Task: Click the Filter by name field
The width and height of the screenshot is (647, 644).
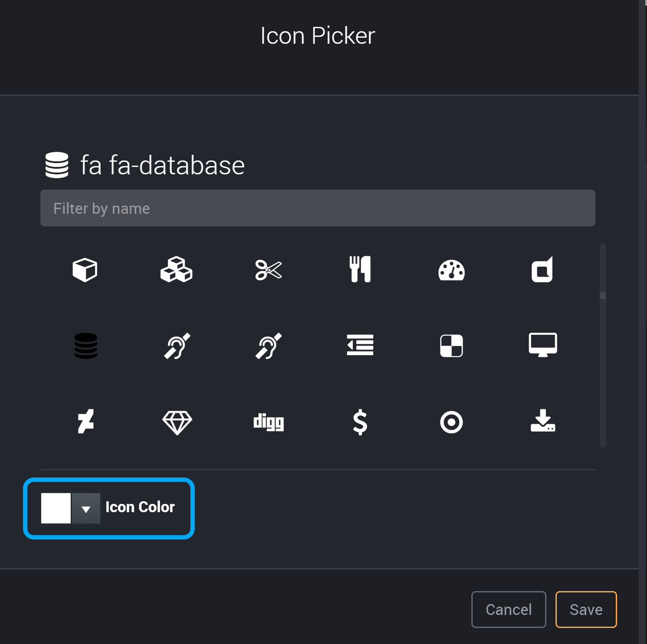Action: (x=317, y=208)
